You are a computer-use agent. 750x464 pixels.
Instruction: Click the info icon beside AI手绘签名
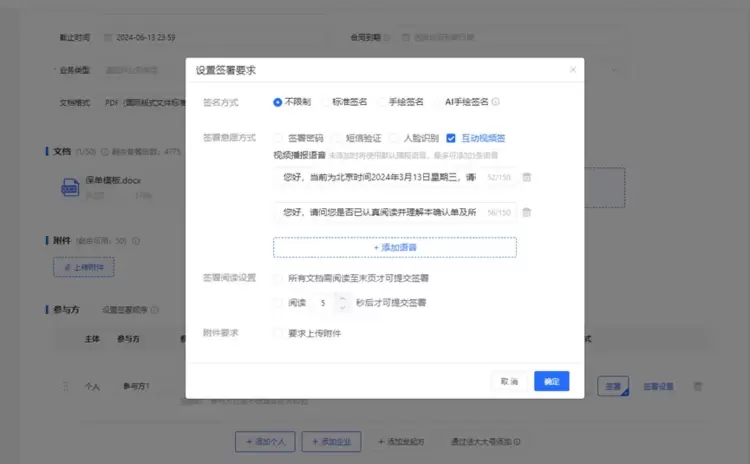pos(496,102)
